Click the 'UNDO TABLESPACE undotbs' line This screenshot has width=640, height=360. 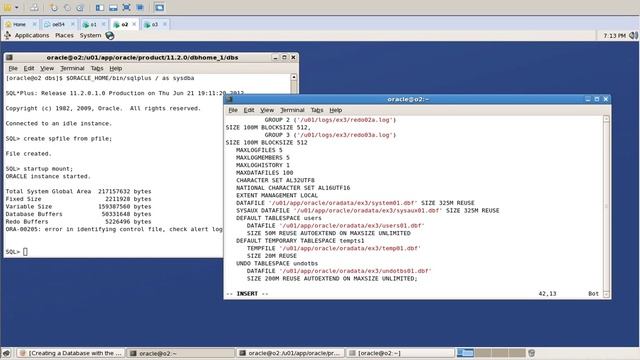point(277,264)
